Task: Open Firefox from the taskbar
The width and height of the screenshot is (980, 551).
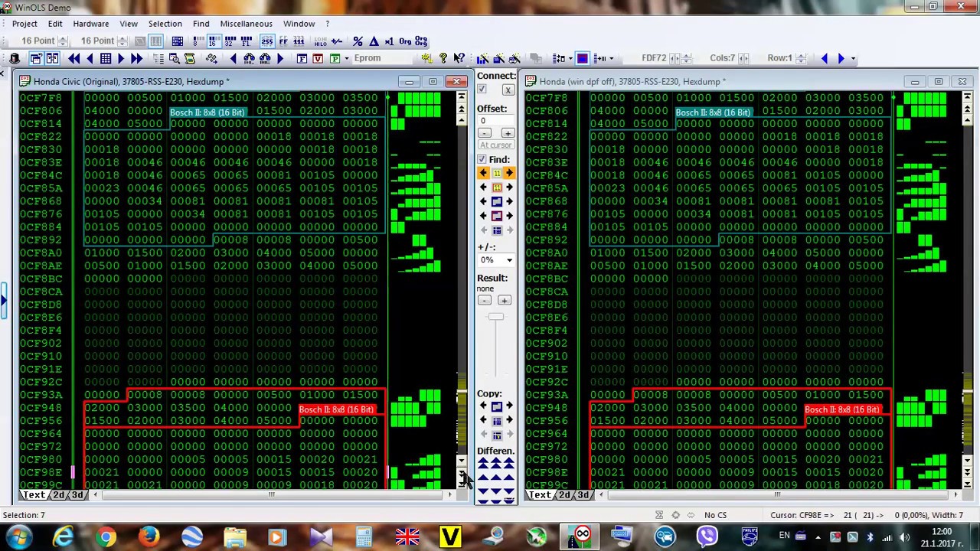Action: [x=149, y=536]
